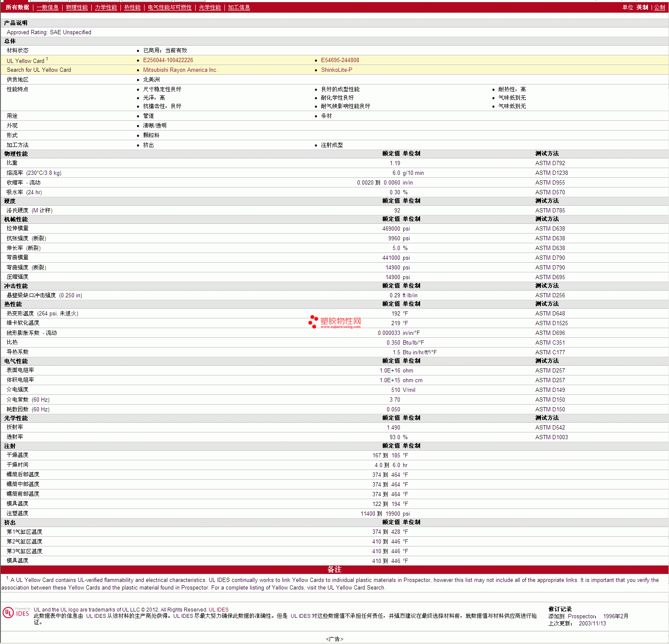Viewport: 669px width, 644px height.
Task: Switch units to 公制
Action: (660, 8)
